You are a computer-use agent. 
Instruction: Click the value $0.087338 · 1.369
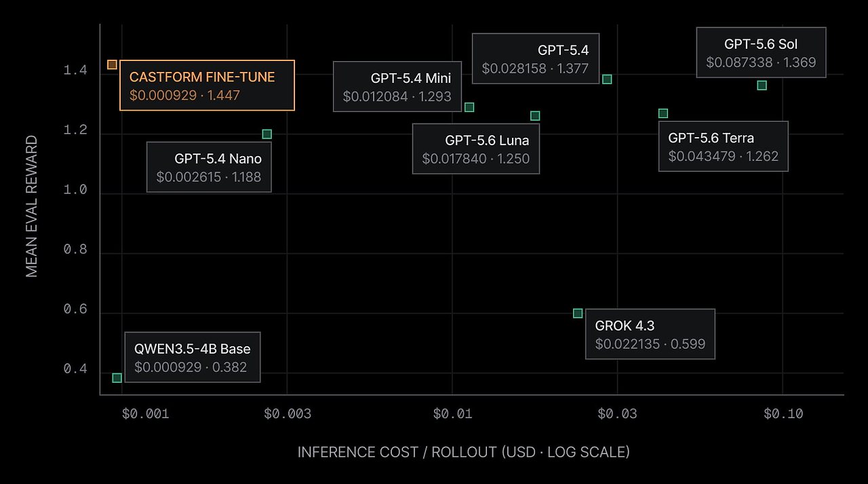(x=761, y=62)
